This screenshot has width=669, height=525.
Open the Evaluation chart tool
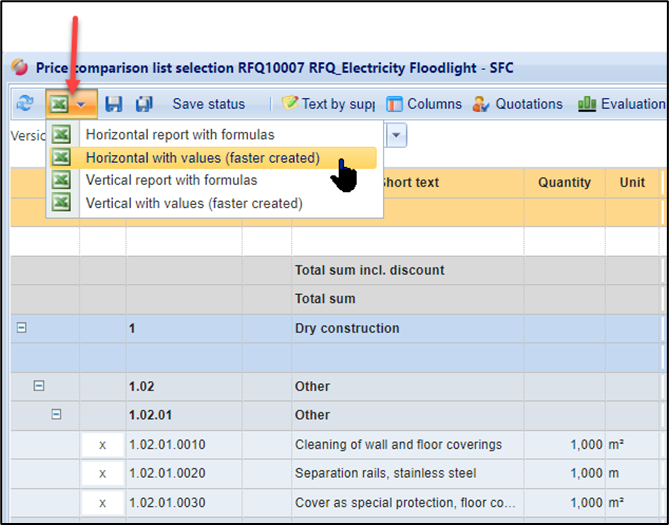pyautogui.click(x=620, y=104)
